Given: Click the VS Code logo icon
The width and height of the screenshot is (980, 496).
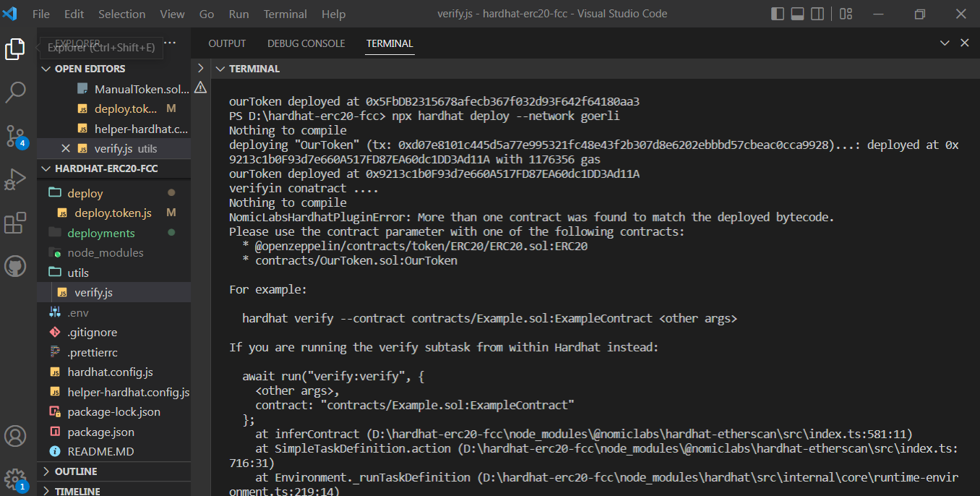Looking at the screenshot, I should pyautogui.click(x=10, y=14).
